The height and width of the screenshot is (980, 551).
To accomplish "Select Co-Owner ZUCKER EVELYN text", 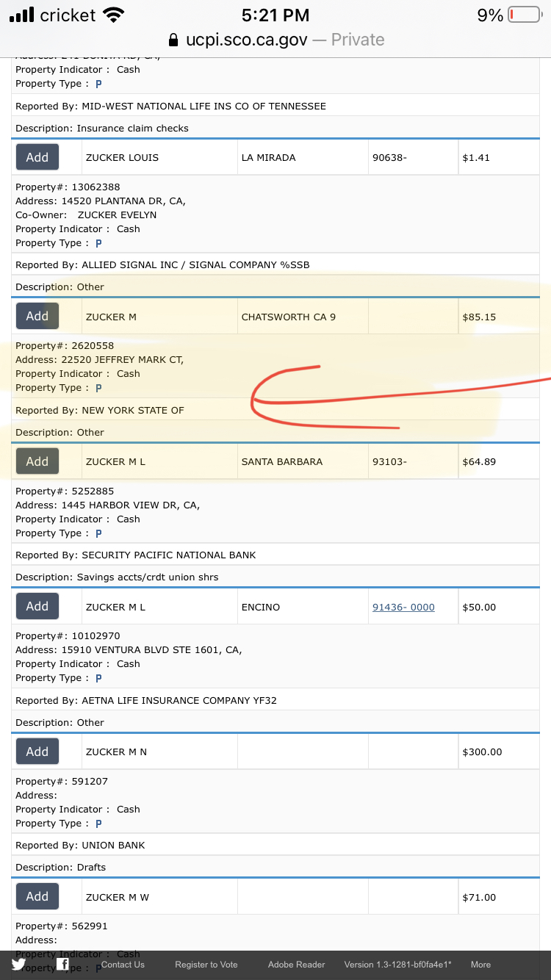I will tap(86, 215).
